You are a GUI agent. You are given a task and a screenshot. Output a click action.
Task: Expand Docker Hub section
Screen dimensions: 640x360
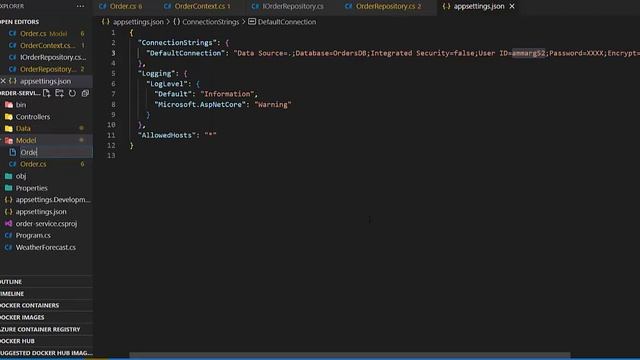(x=46, y=341)
